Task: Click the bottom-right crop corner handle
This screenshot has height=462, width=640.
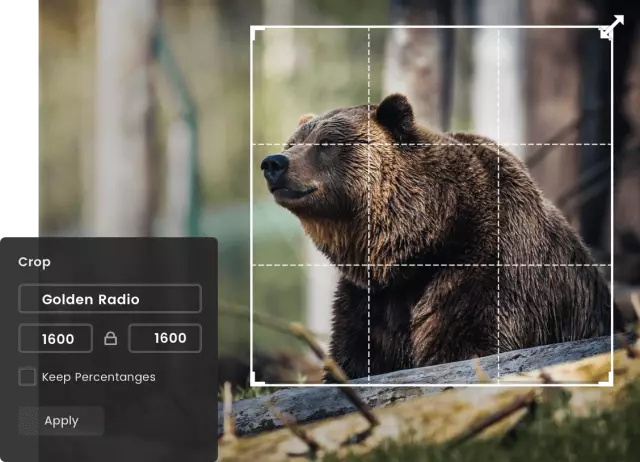Action: (x=606, y=378)
